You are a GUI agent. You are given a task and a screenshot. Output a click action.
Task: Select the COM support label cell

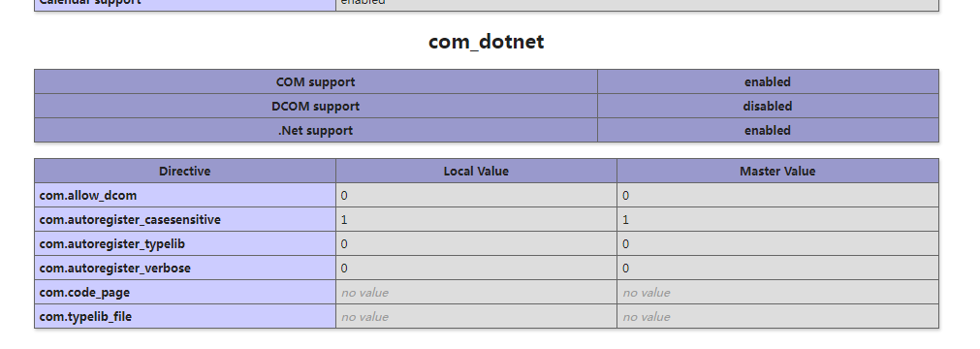(316, 82)
